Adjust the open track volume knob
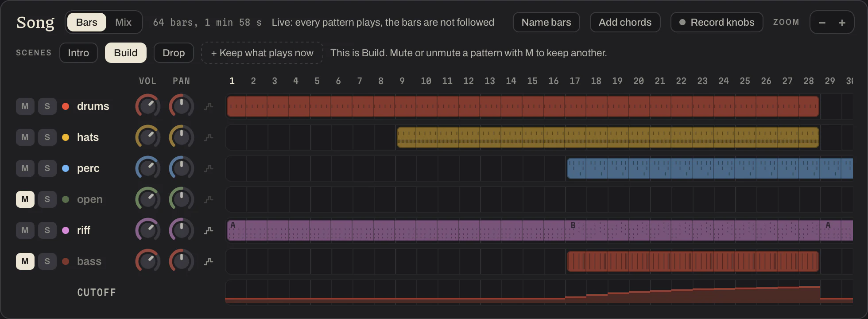This screenshot has height=319, width=868. pos(147,199)
